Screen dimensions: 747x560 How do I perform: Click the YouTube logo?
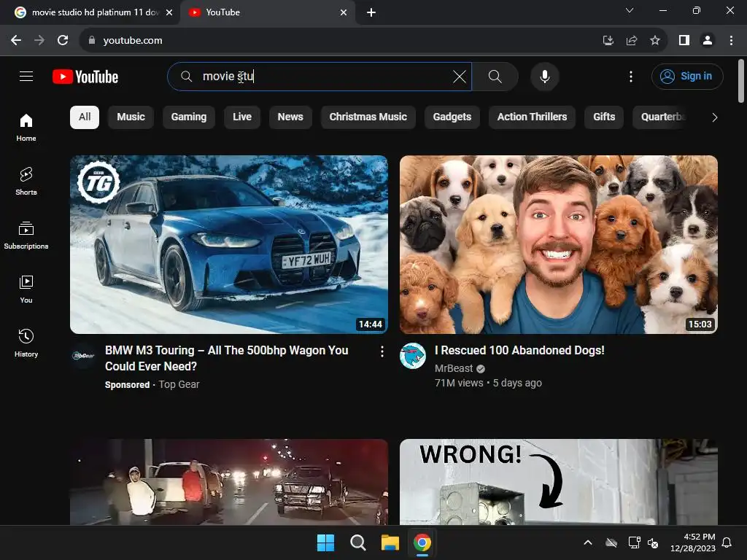[x=85, y=77]
